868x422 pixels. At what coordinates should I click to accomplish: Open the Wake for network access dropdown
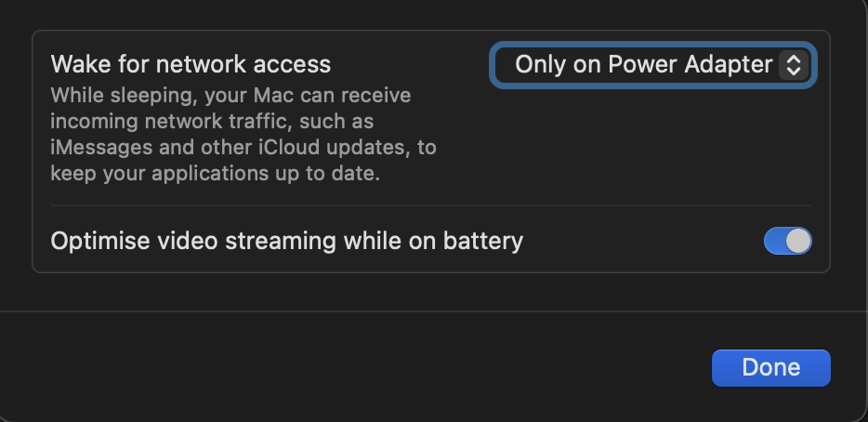pyautogui.click(x=652, y=64)
